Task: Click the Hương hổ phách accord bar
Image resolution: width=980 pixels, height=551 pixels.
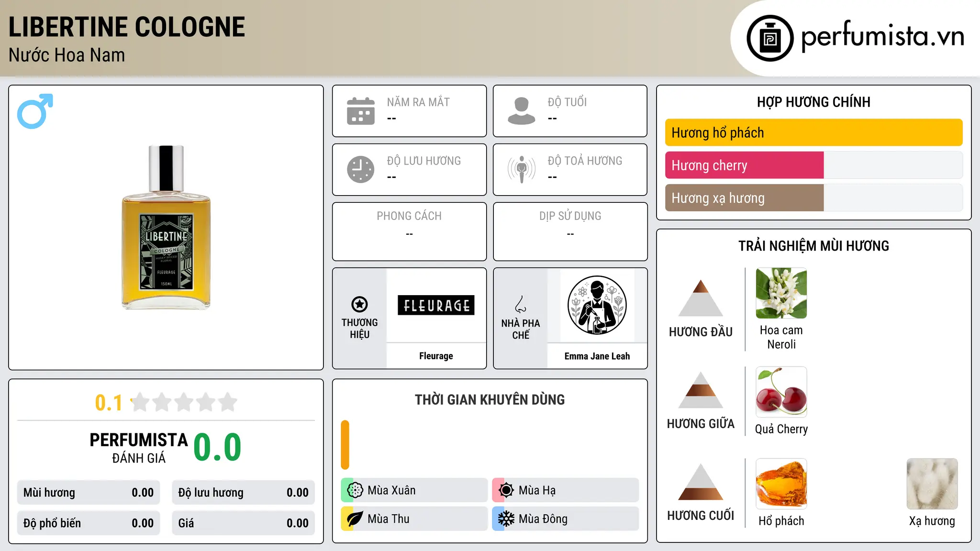Action: [x=814, y=132]
